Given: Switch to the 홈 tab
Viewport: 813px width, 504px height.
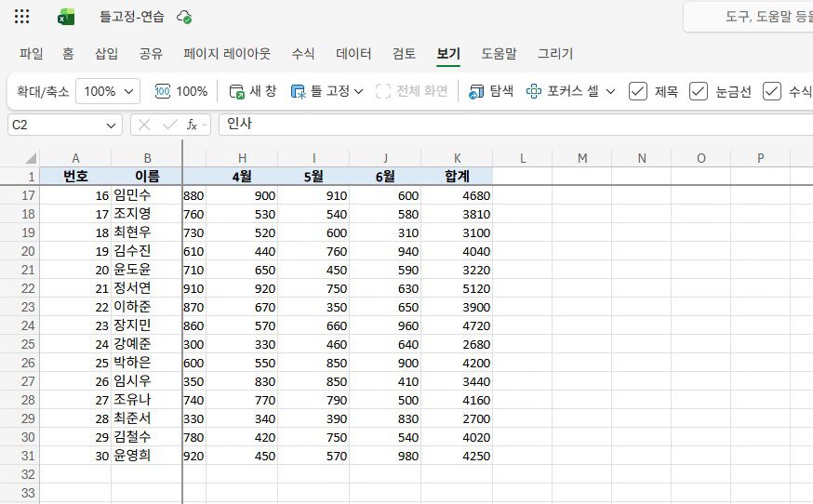Looking at the screenshot, I should (x=68, y=53).
